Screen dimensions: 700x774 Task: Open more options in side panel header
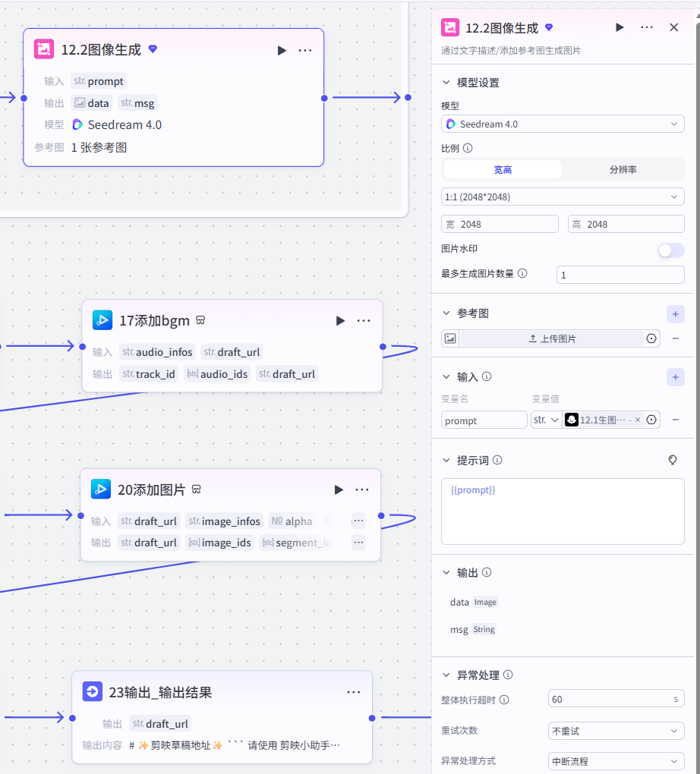(x=647, y=27)
